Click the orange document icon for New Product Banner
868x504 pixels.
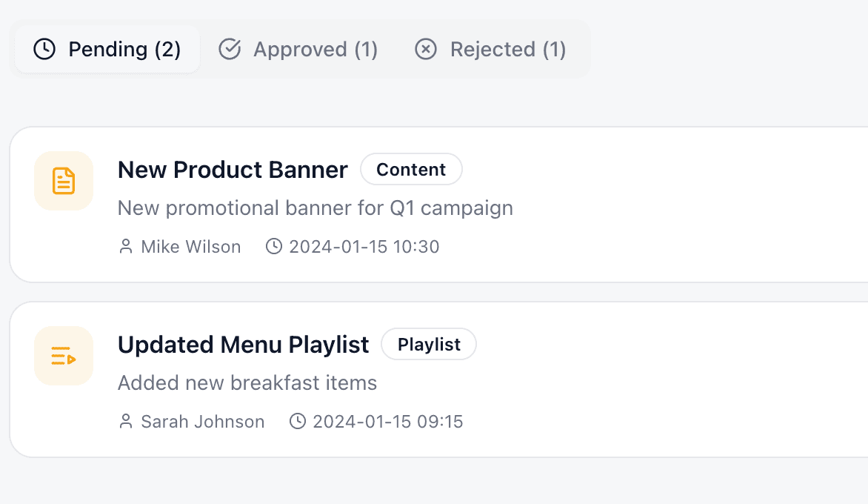tap(64, 181)
